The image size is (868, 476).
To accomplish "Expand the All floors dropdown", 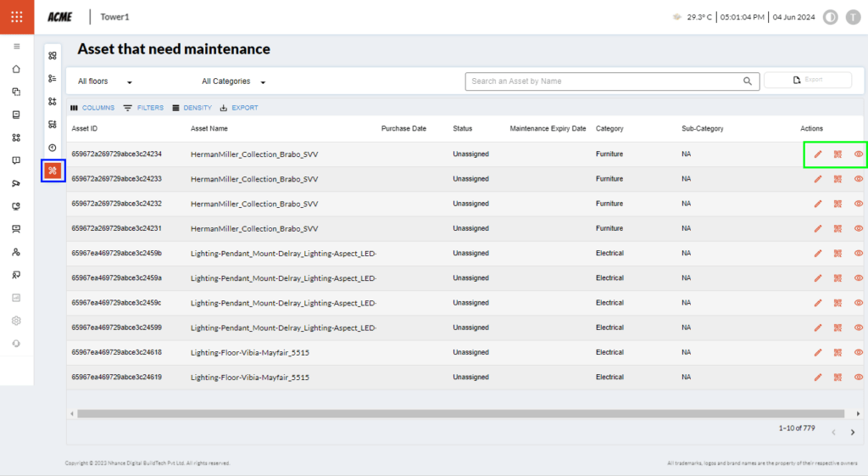I will click(106, 82).
